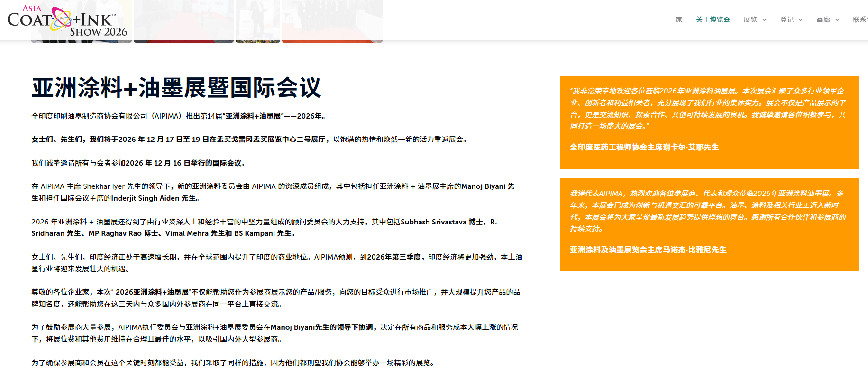This screenshot has height=372, width=868.
Task: Open the 关于博览会 menu item
Action: (713, 19)
